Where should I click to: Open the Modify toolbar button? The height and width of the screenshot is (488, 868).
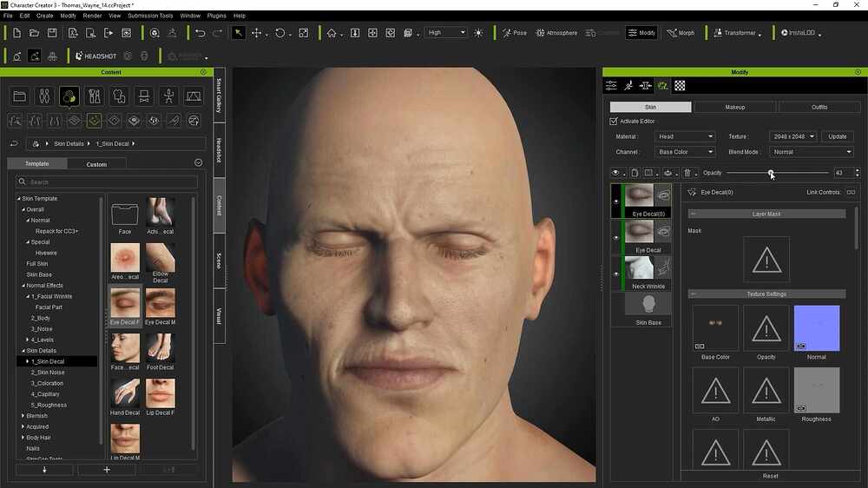pyautogui.click(x=641, y=33)
